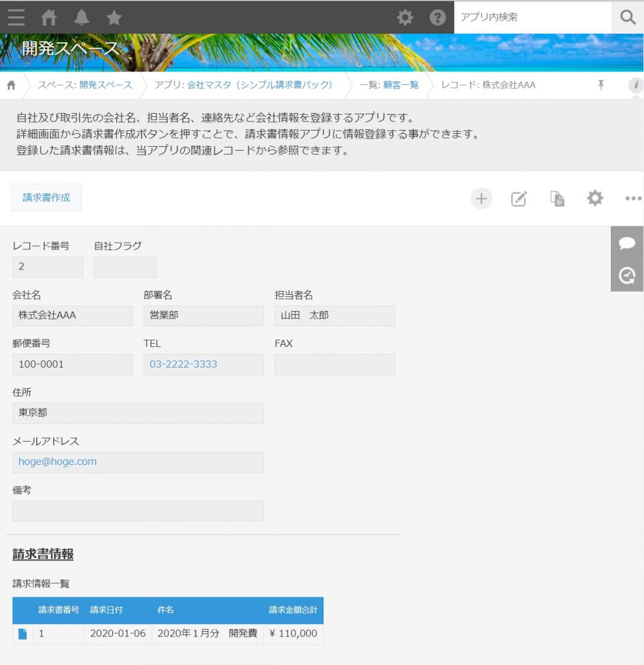Duplicate the record with copy icon
This screenshot has width=644, height=665.
[x=557, y=199]
